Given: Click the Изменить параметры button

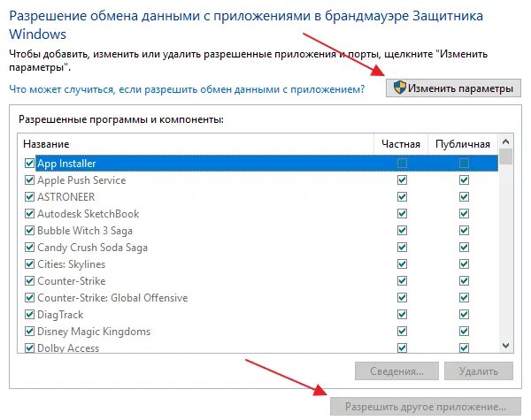Looking at the screenshot, I should (x=453, y=88).
